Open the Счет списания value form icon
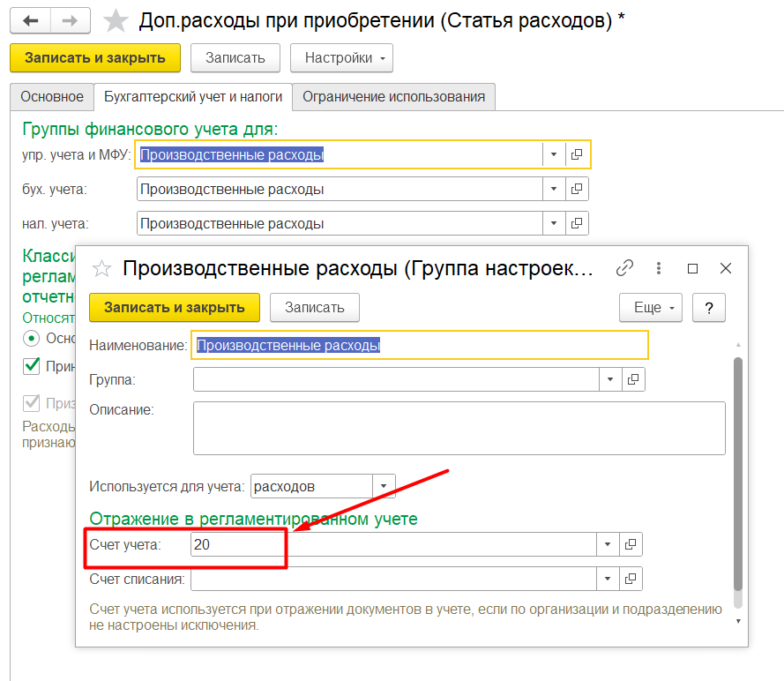 coord(631,580)
